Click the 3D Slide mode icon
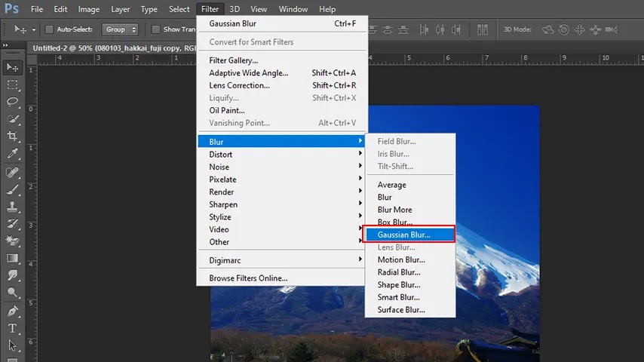The width and height of the screenshot is (644, 362). click(595, 29)
